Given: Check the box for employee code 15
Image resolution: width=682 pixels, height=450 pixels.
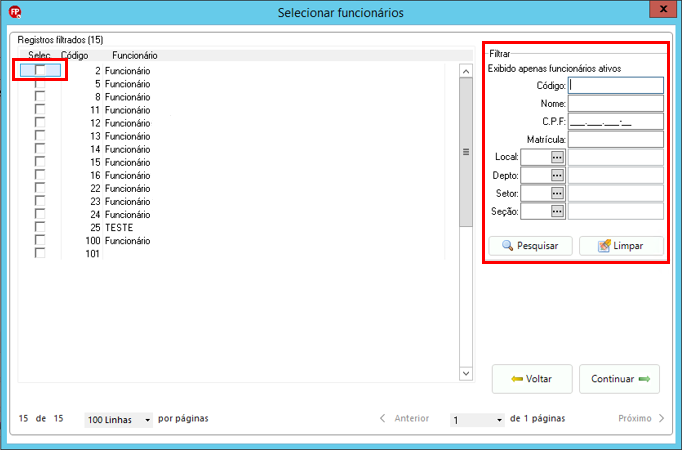Looking at the screenshot, I should coord(40,161).
